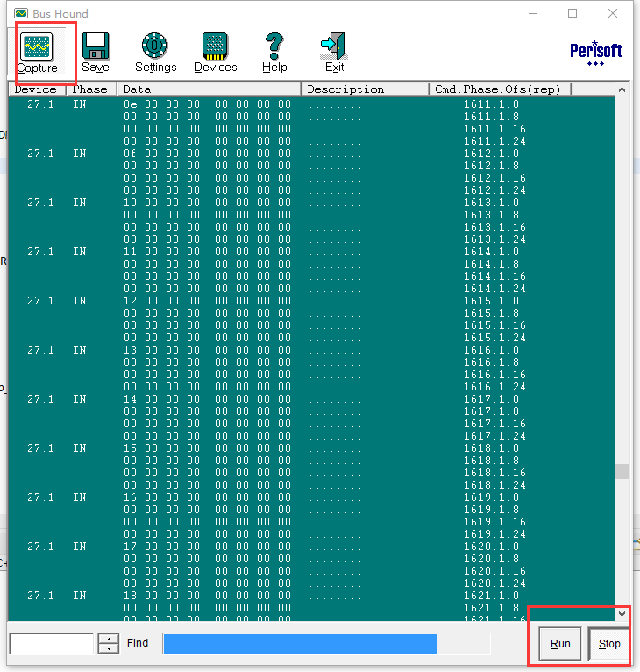The image size is (640, 672).
Task: Minimize the Bus Hound window
Action: click(533, 13)
